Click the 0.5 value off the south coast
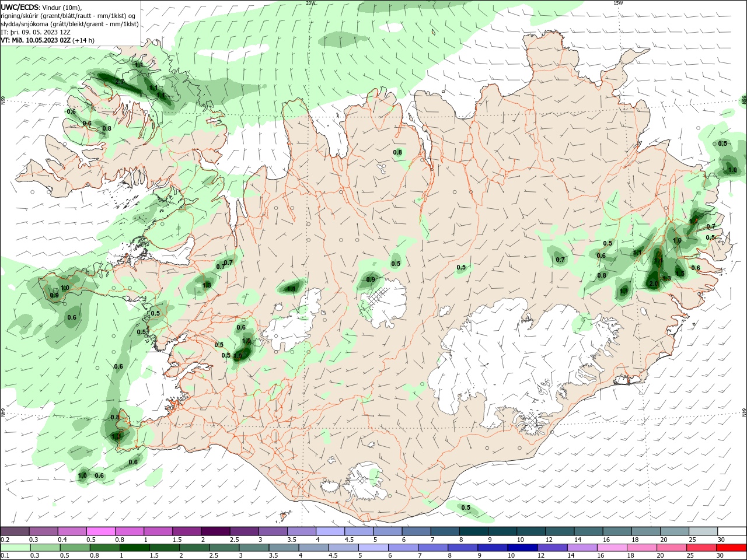 coord(466,508)
